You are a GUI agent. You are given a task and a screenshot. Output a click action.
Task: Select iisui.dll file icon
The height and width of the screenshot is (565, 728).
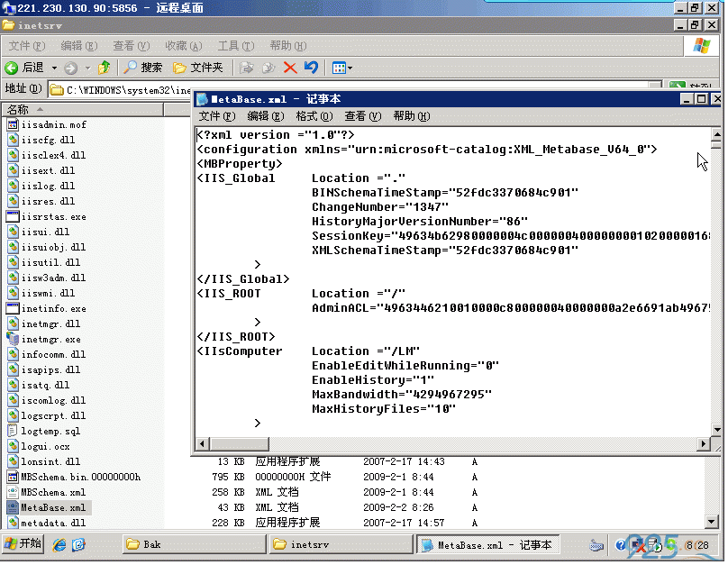tap(13, 232)
